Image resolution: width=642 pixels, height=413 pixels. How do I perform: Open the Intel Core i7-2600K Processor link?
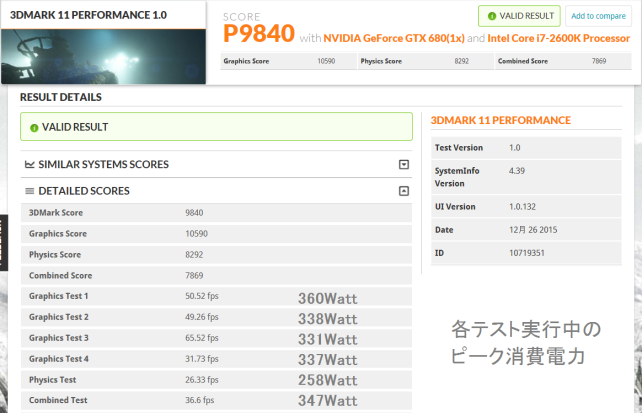pos(558,38)
